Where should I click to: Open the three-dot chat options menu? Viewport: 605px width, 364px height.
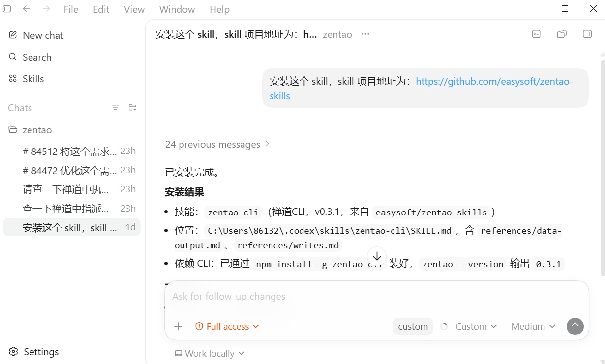tap(365, 34)
